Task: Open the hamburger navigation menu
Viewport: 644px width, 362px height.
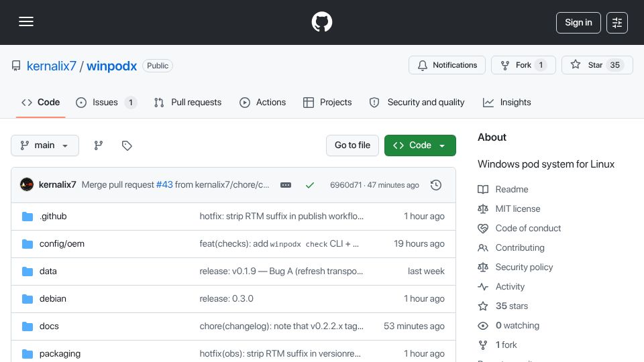Action: 26,21
